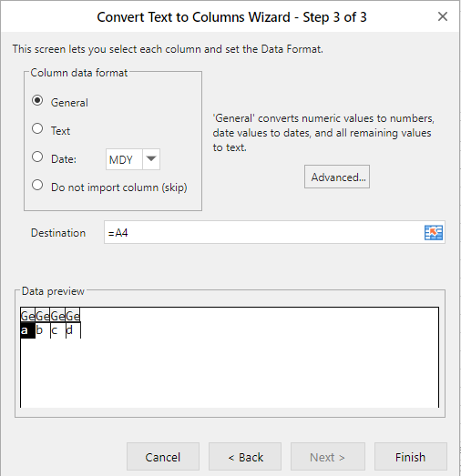Select Do not import column (skip)

[x=37, y=185]
